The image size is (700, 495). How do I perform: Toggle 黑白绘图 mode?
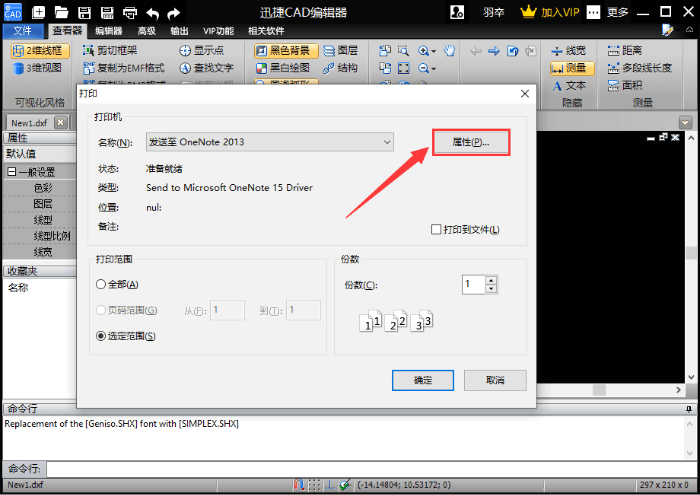pyautogui.click(x=282, y=68)
